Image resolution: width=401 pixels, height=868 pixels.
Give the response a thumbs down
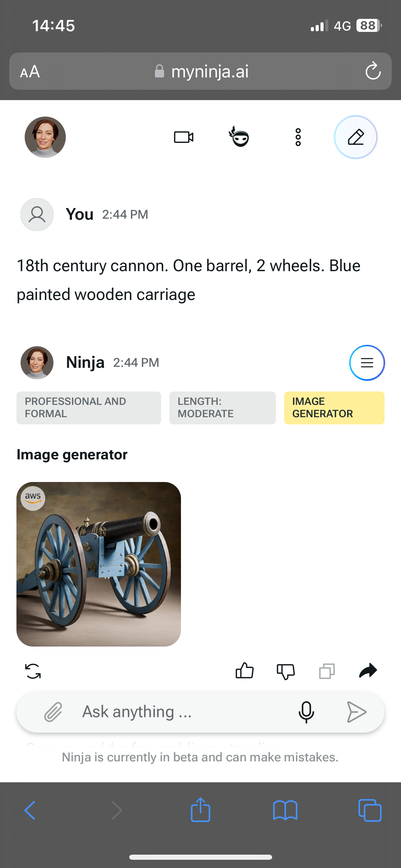[285, 671]
